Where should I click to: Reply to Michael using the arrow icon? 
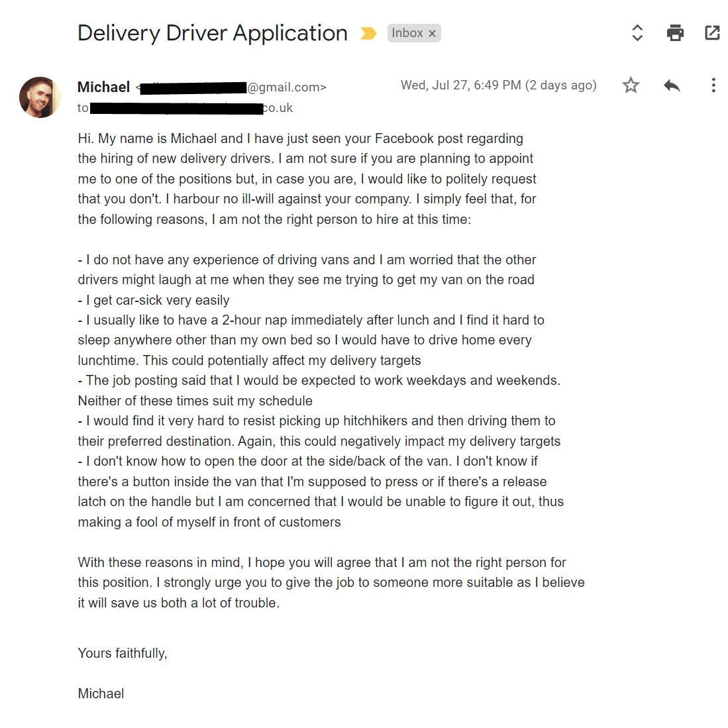672,85
